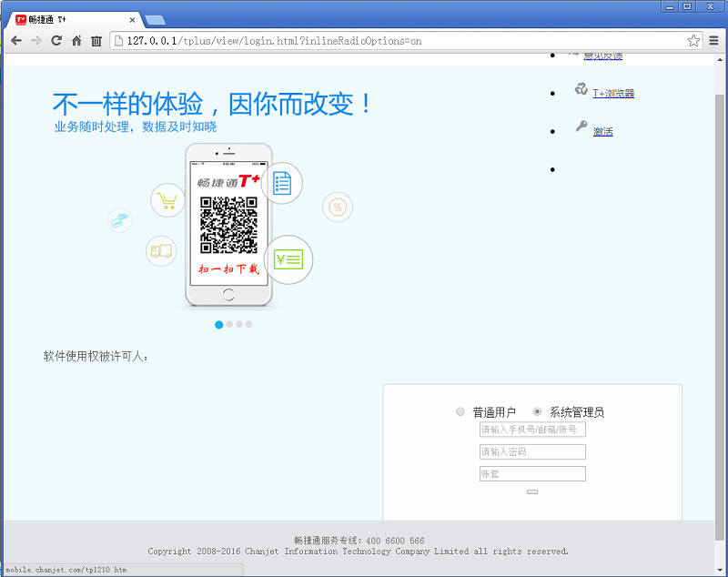The height and width of the screenshot is (577, 728).
Task: Click the green yen bill circle icon
Action: pyautogui.click(x=288, y=260)
